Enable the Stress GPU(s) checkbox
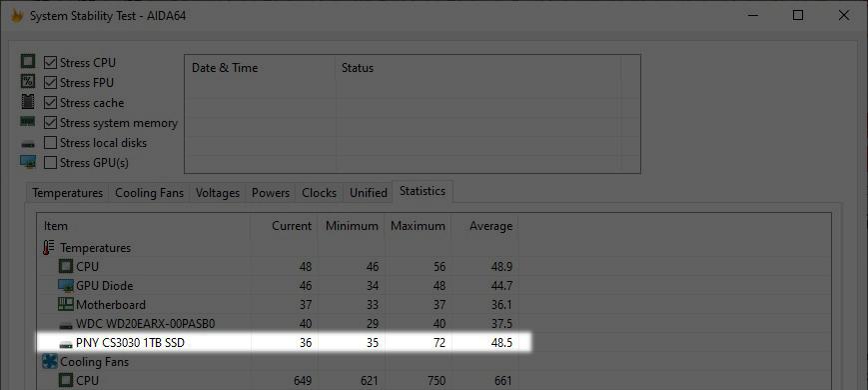 (x=50, y=163)
